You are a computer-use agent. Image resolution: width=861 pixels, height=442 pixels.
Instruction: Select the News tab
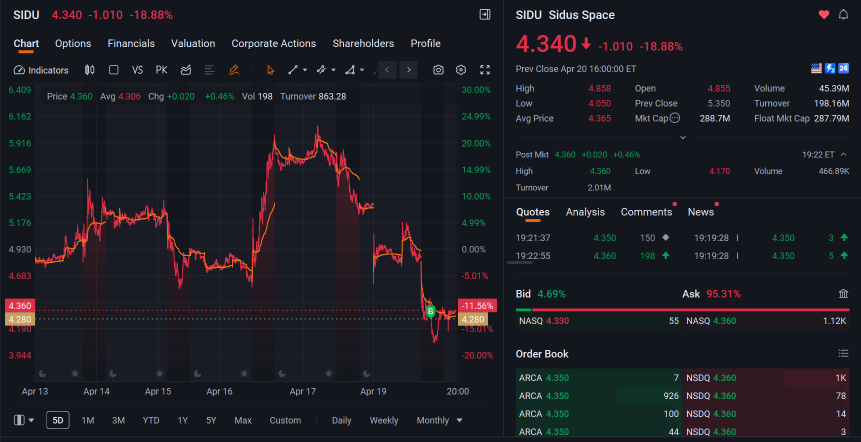(x=701, y=212)
